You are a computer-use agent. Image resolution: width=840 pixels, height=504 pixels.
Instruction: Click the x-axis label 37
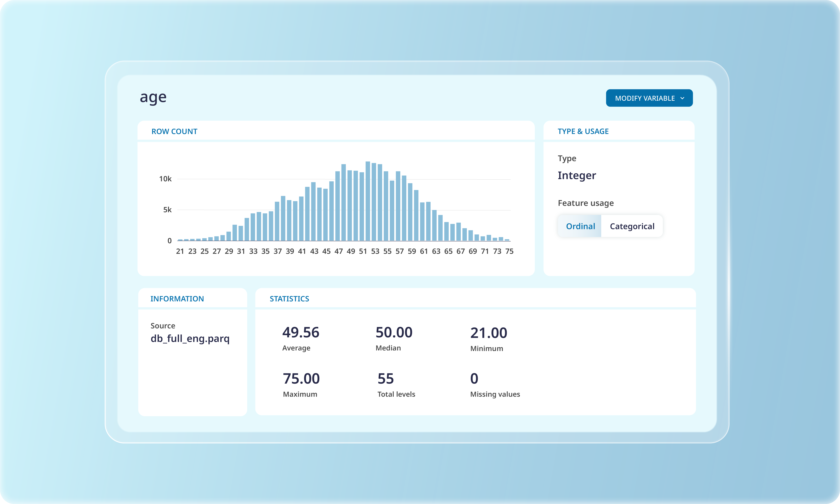click(x=278, y=251)
